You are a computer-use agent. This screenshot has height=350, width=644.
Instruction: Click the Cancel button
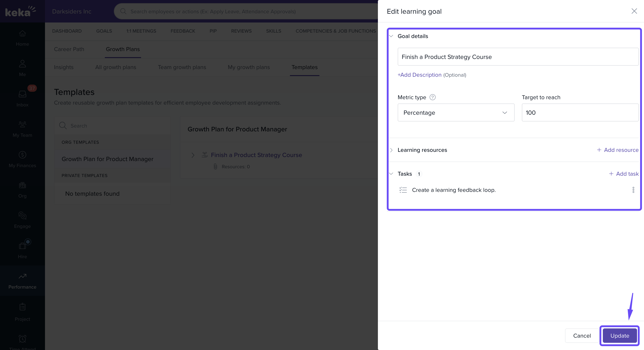(581, 336)
